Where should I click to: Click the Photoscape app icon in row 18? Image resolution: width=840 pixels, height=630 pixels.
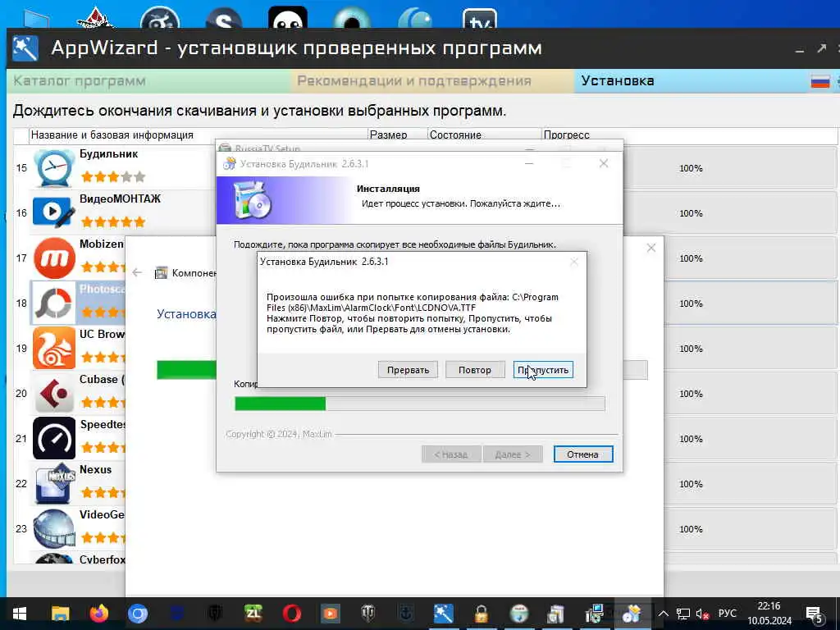[x=53, y=304]
